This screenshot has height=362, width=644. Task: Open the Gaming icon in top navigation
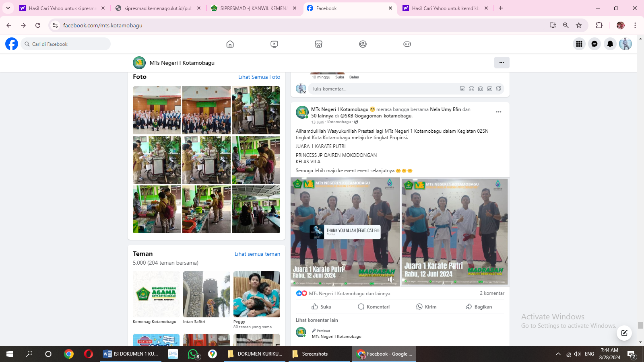[407, 44]
